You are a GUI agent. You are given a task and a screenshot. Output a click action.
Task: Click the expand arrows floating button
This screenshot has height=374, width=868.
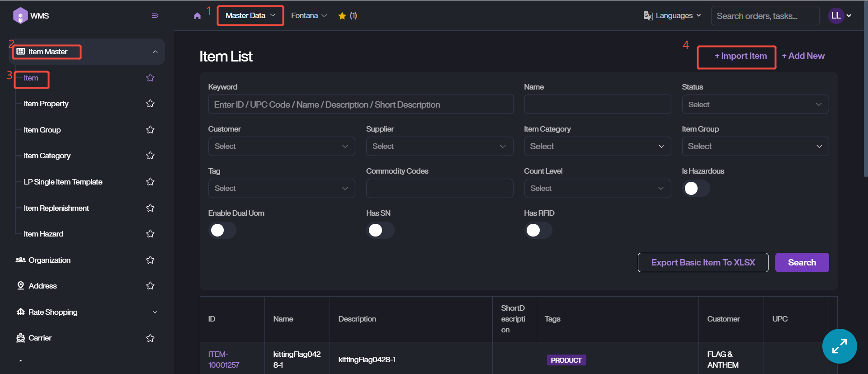(839, 346)
